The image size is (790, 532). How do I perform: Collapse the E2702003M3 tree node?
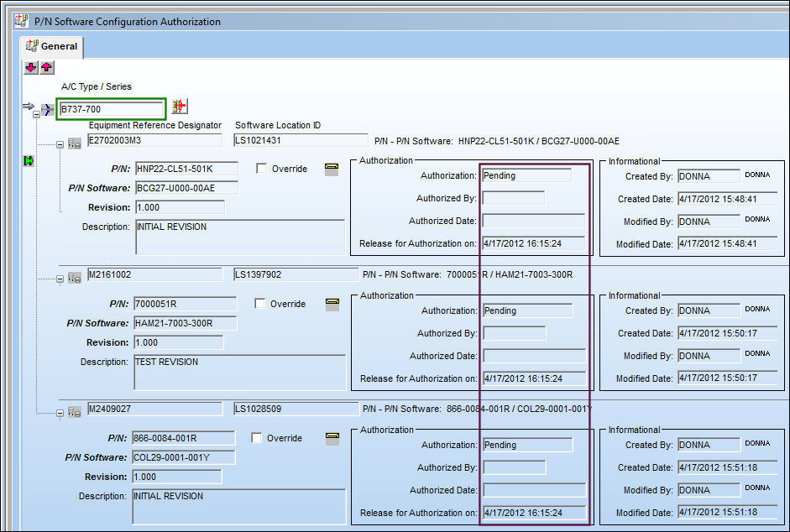point(60,144)
